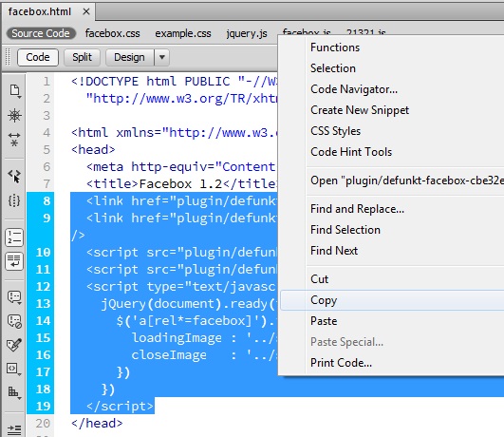Open the Design view dropdown arrow
504x437 pixels.
click(162, 57)
